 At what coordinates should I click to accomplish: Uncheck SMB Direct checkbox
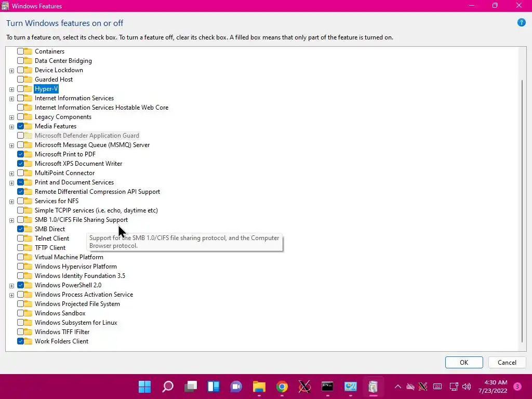tap(20, 229)
